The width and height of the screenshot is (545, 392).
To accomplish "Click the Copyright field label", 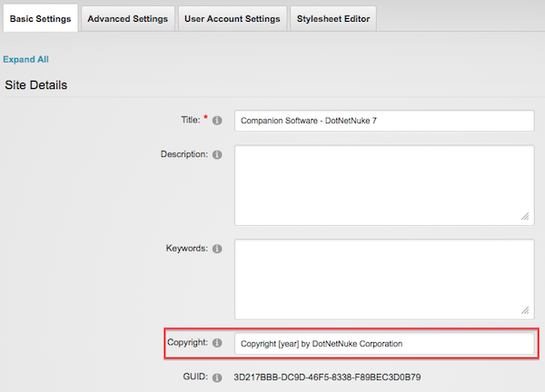I will point(188,343).
